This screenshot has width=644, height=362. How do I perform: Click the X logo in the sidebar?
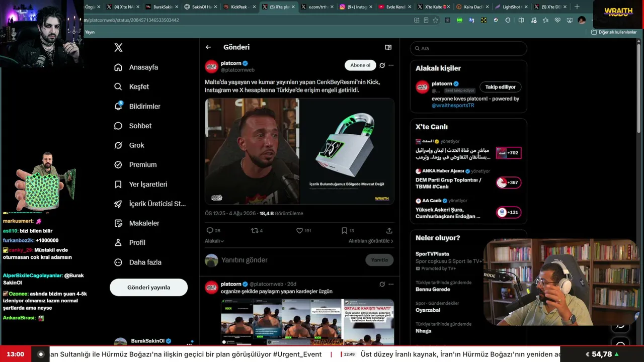click(118, 48)
